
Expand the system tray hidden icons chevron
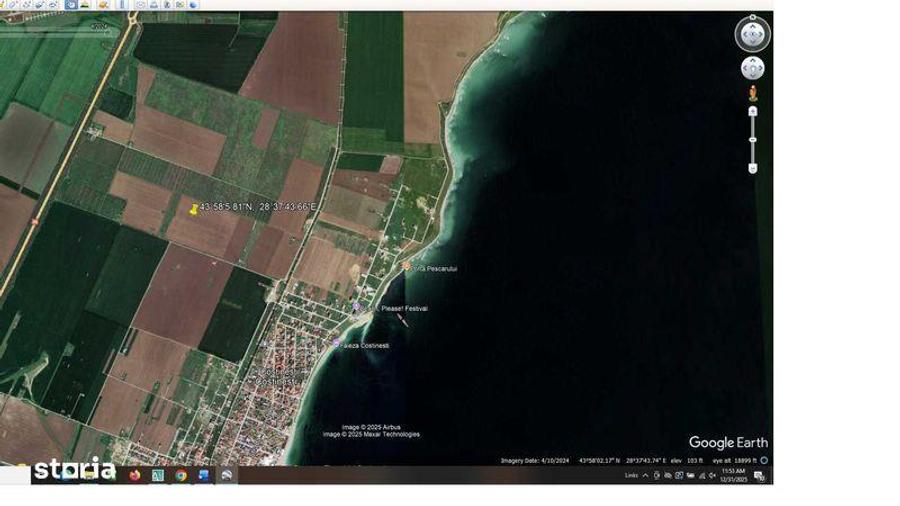click(x=645, y=476)
